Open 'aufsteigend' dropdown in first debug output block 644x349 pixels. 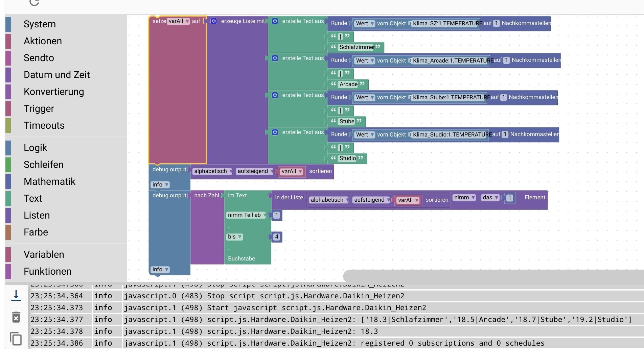tap(255, 171)
